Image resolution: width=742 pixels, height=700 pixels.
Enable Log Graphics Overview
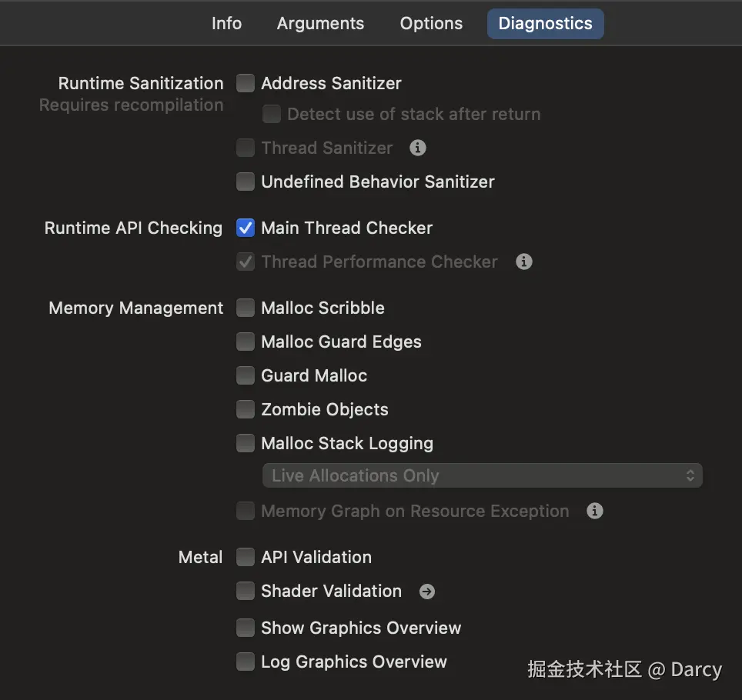(246, 662)
